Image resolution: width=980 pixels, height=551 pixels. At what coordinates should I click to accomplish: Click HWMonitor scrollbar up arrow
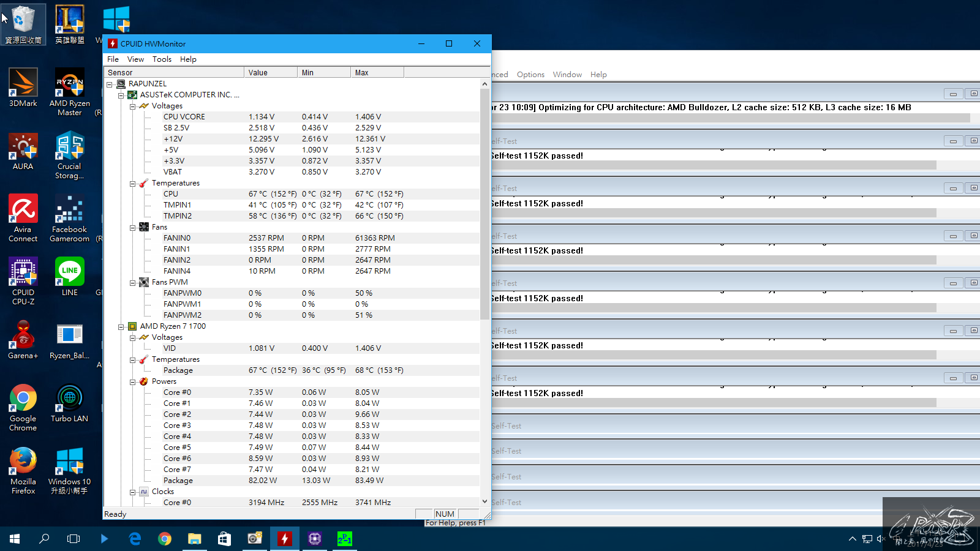(x=485, y=84)
